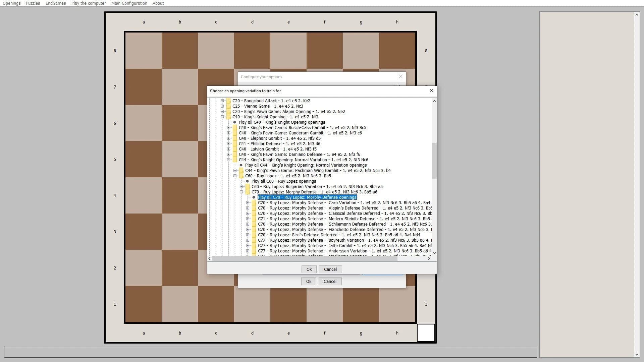644x362 pixels.
Task: Cancel the opening variation dialog
Action: tap(330, 269)
